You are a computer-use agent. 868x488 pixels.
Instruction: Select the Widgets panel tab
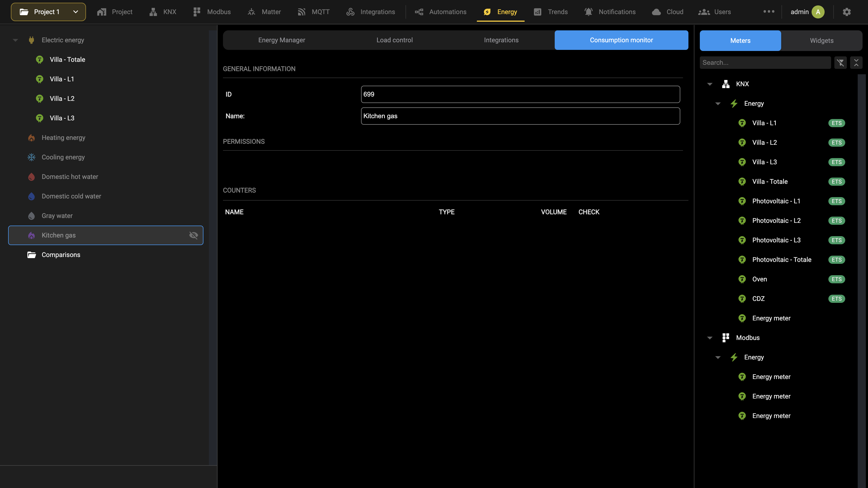click(822, 40)
